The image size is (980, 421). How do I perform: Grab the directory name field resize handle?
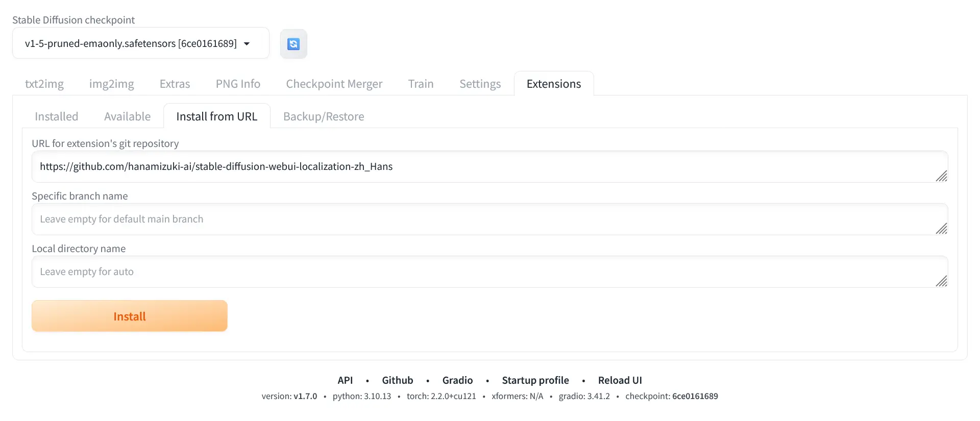942,281
